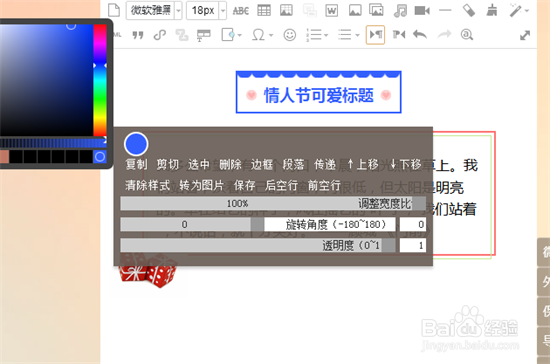Click the blue round color swatch

click(136, 144)
